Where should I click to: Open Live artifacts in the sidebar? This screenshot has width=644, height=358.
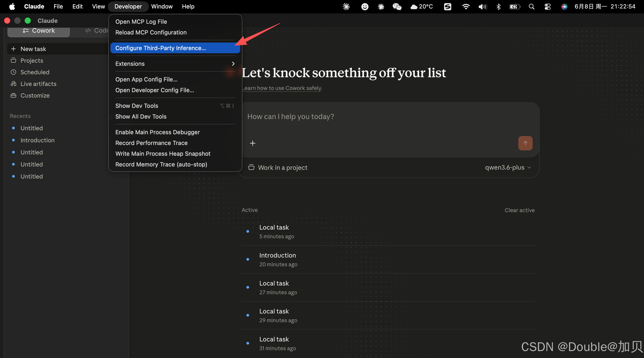[38, 84]
